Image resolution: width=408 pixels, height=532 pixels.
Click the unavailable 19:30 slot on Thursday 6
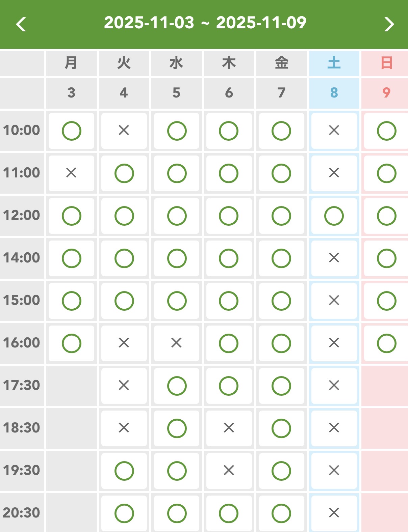[x=229, y=470]
